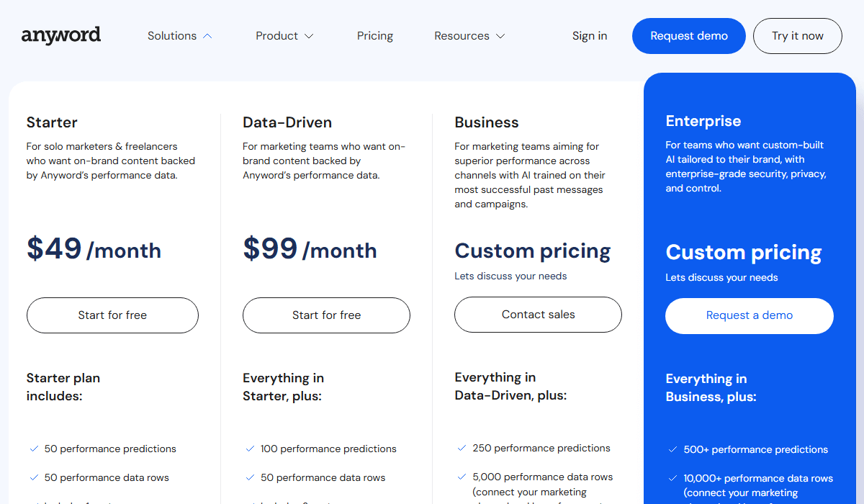Click Request demo in the header
864x504 pixels.
(688, 35)
